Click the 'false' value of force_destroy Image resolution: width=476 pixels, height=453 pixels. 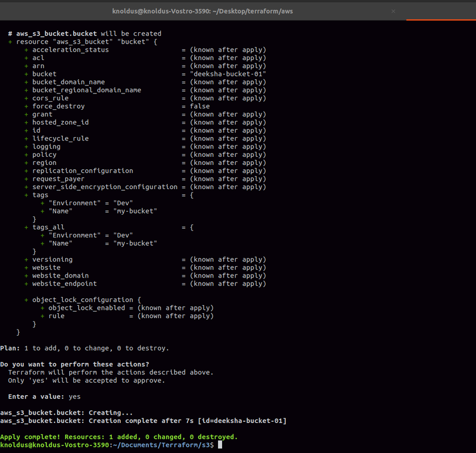(x=199, y=106)
